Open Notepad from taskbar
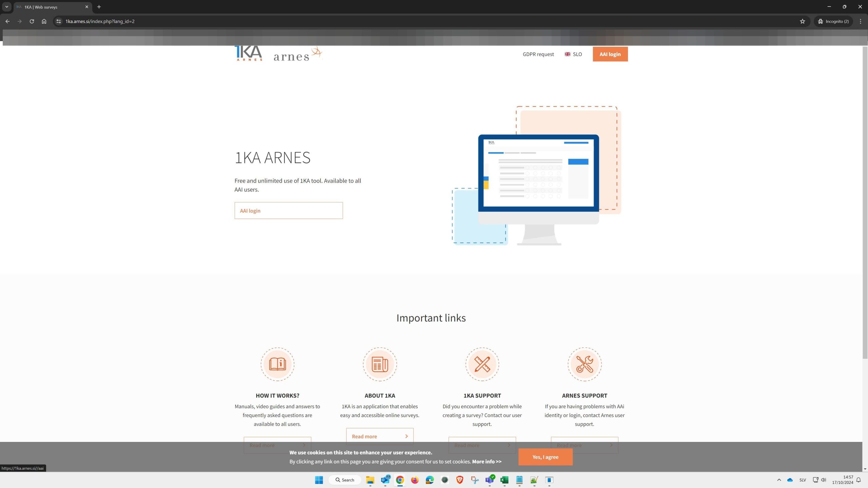Viewport: 868px width, 488px height. coord(519,480)
